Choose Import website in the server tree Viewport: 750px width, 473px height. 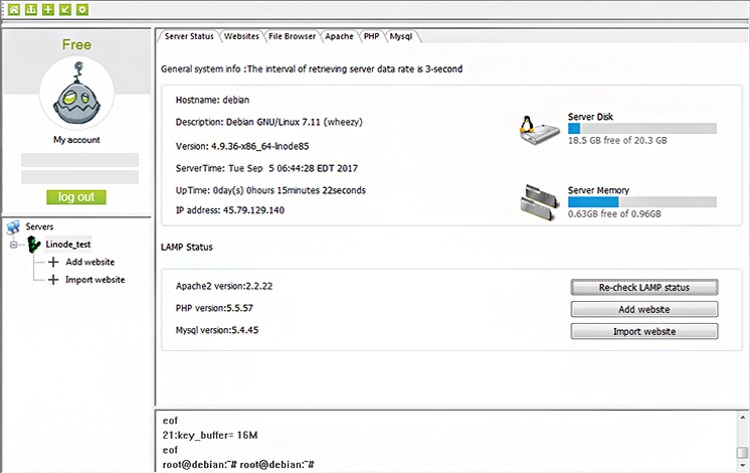coord(95,280)
